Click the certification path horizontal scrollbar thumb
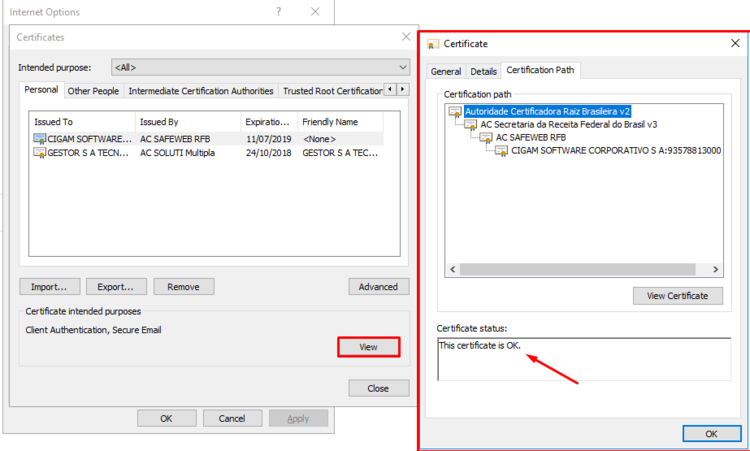Image resolution: width=750 pixels, height=451 pixels. (577, 269)
